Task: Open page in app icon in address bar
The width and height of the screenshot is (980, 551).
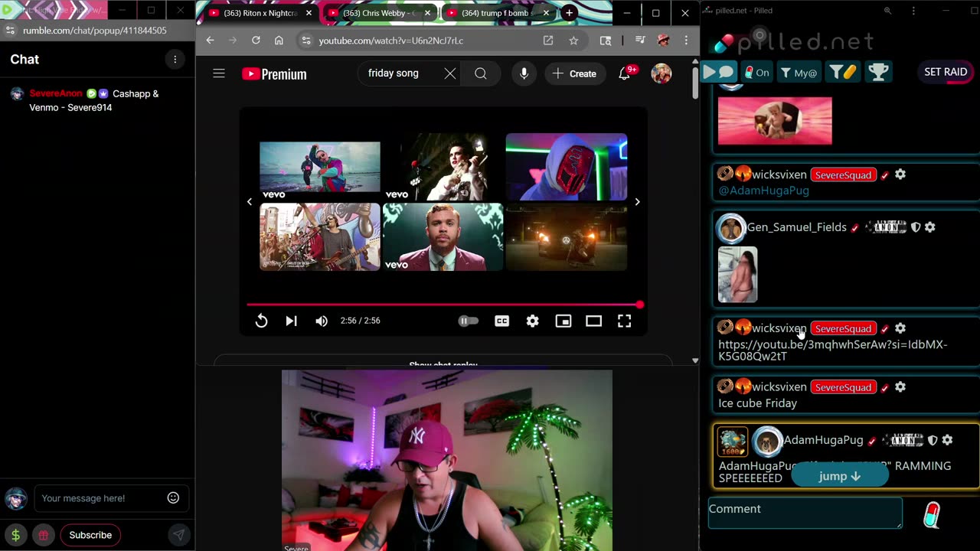Action: coord(548,41)
